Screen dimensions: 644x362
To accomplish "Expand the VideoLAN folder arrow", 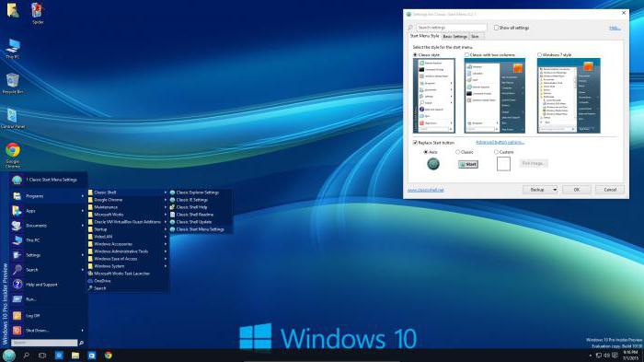I will click(166, 237).
